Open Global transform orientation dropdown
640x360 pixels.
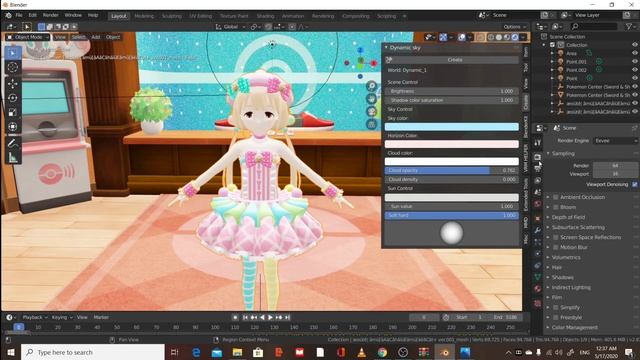click(x=231, y=27)
